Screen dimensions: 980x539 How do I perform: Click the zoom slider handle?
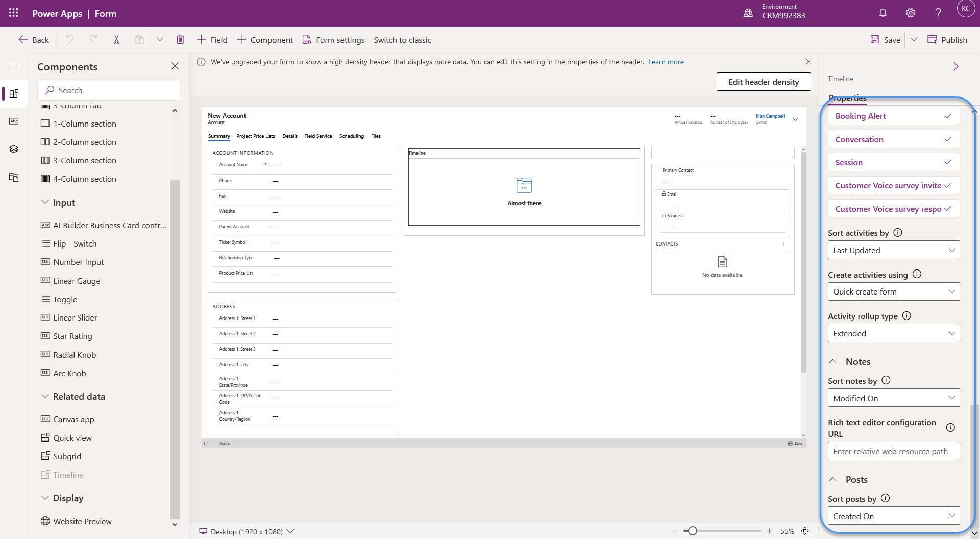pyautogui.click(x=692, y=531)
